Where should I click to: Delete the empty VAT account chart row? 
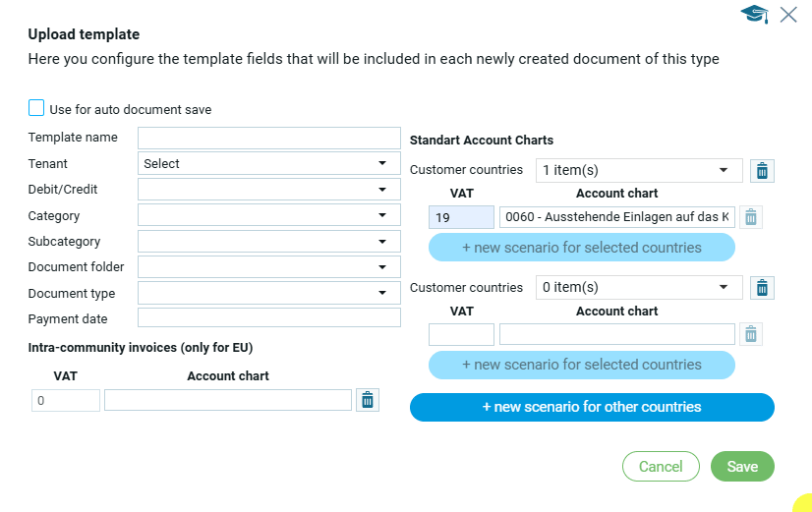point(750,334)
